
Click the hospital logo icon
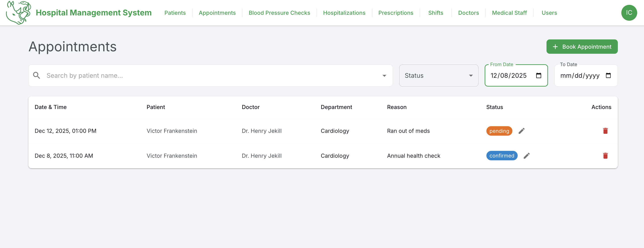[18, 13]
